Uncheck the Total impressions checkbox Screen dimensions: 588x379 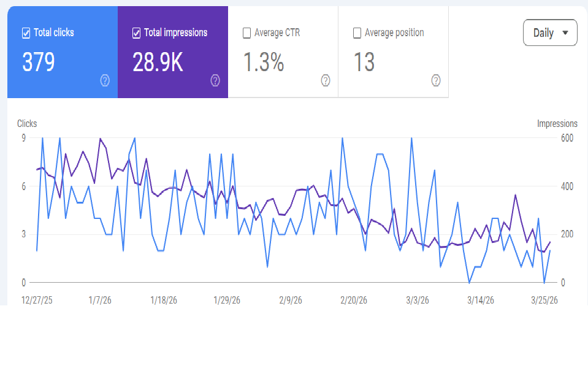[x=136, y=33]
